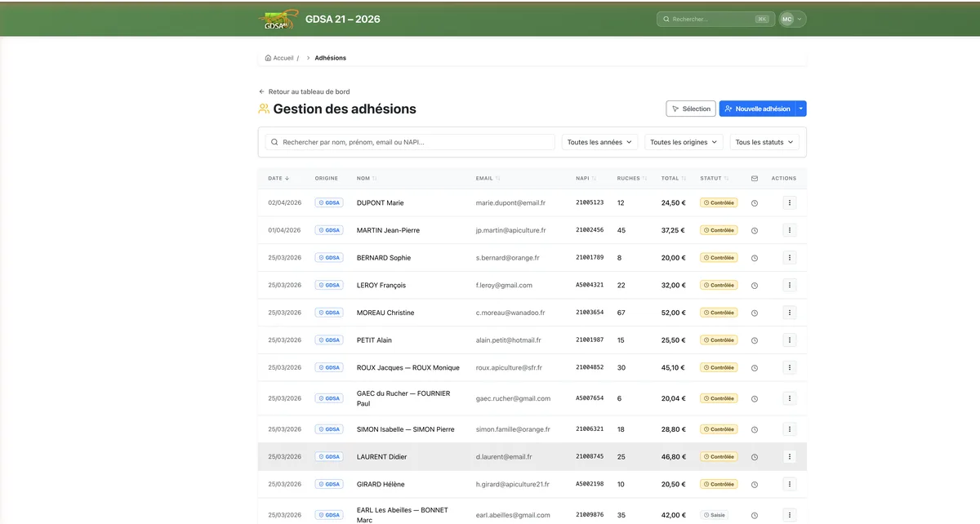
Task: Click the search magnifier icon in the top bar
Action: click(666, 19)
